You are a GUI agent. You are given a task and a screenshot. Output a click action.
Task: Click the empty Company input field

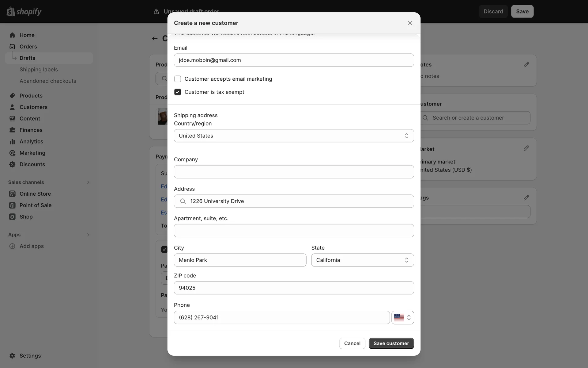(294, 172)
